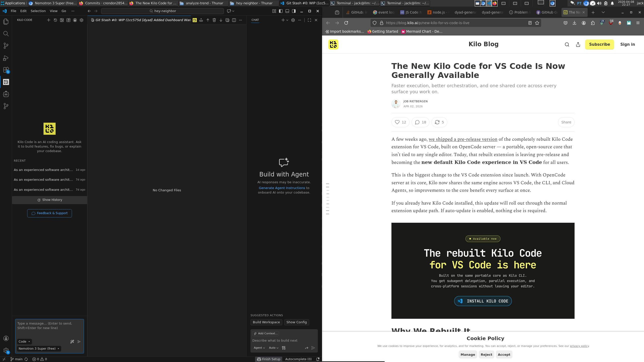Open the Selection menu
The image size is (644, 362).
tap(38, 11)
